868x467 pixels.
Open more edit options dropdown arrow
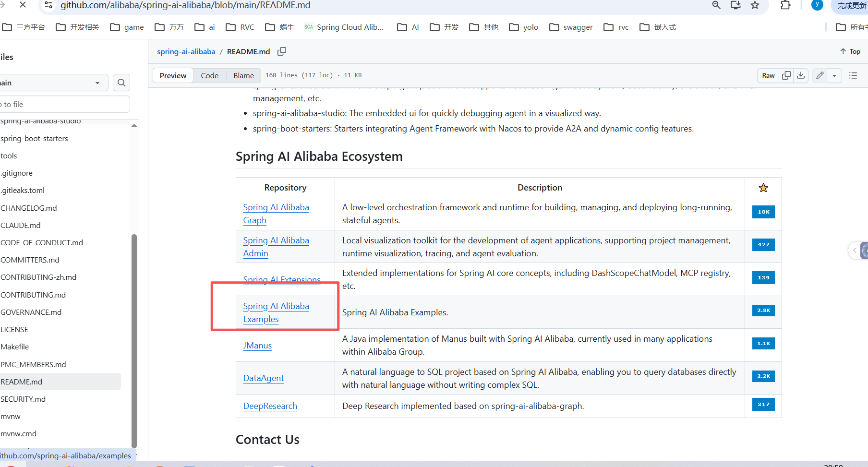834,75
